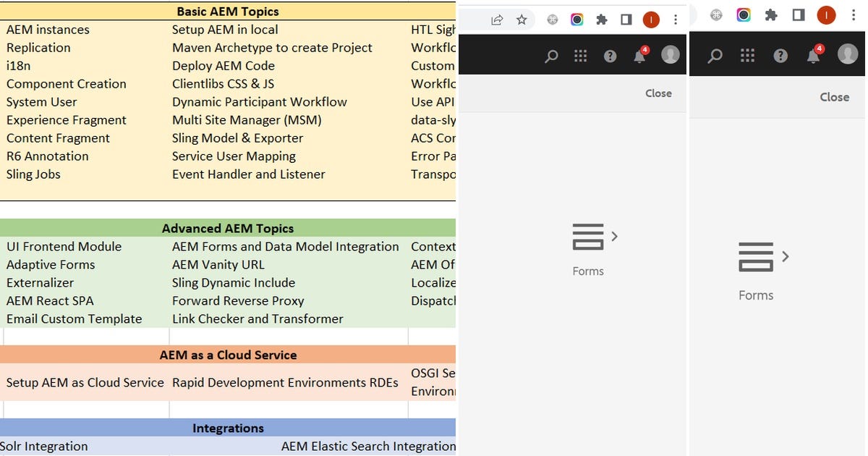Open the AEM app switcher grid

click(580, 55)
